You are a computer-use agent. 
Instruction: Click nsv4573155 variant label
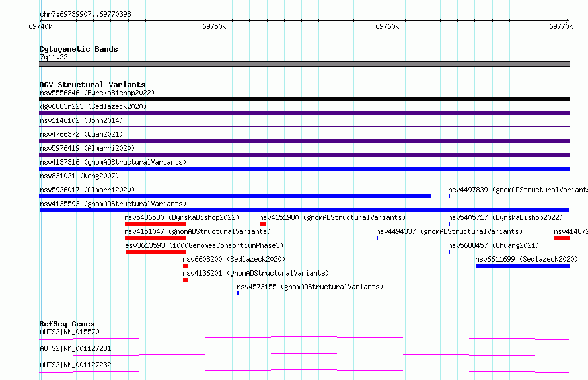pos(310,287)
